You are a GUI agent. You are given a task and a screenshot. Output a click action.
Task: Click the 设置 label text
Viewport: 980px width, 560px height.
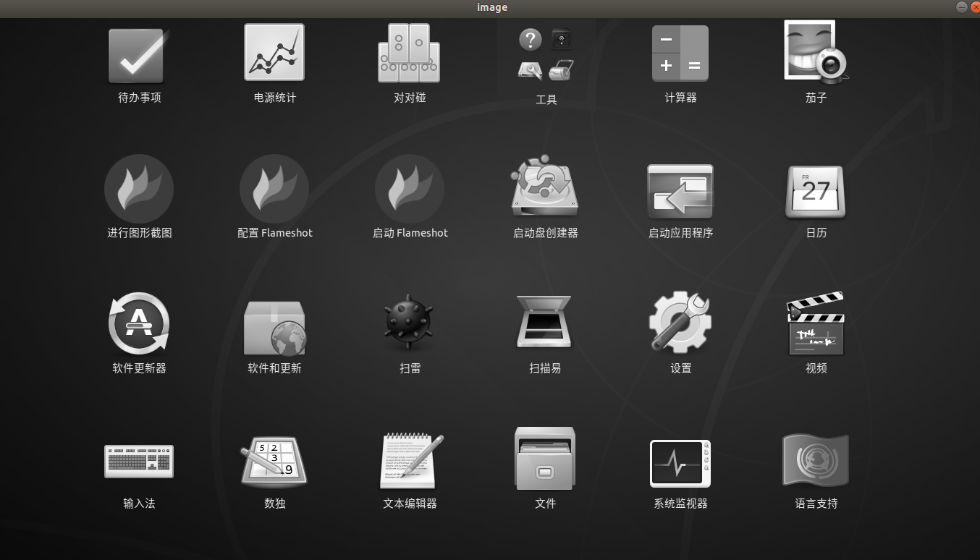tap(681, 368)
